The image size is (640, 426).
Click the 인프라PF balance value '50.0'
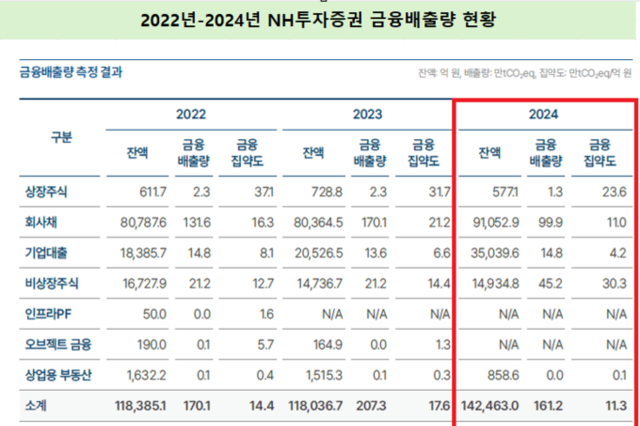(154, 314)
